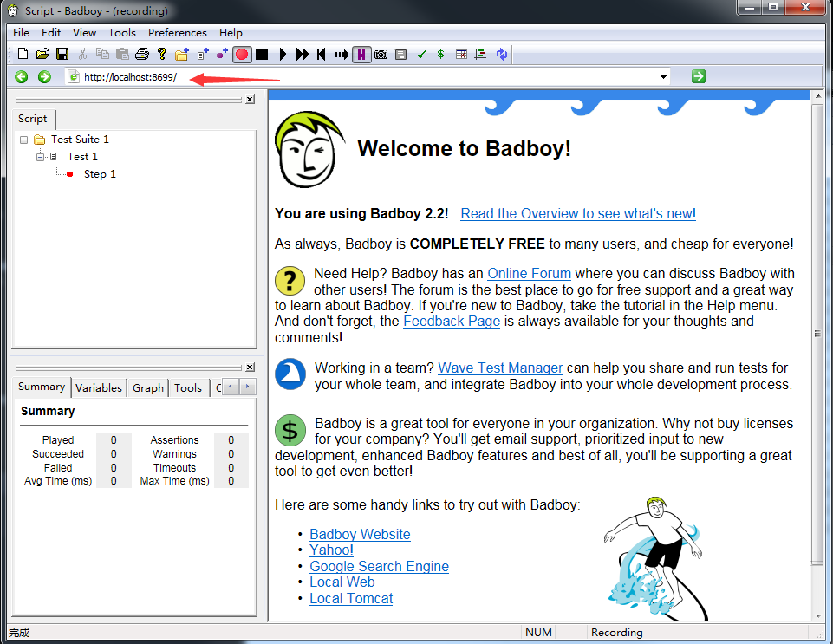Play all with double arrow button
Viewport: 833px width, 644px height.
click(x=303, y=55)
